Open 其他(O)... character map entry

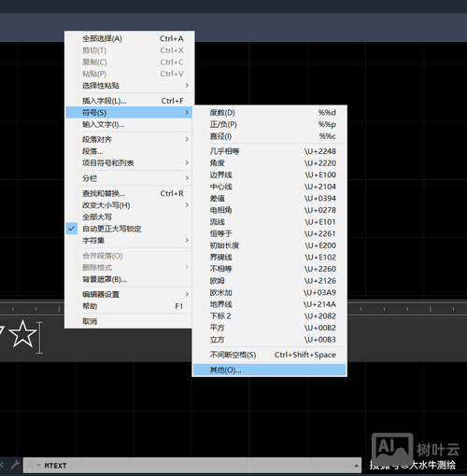pos(270,370)
